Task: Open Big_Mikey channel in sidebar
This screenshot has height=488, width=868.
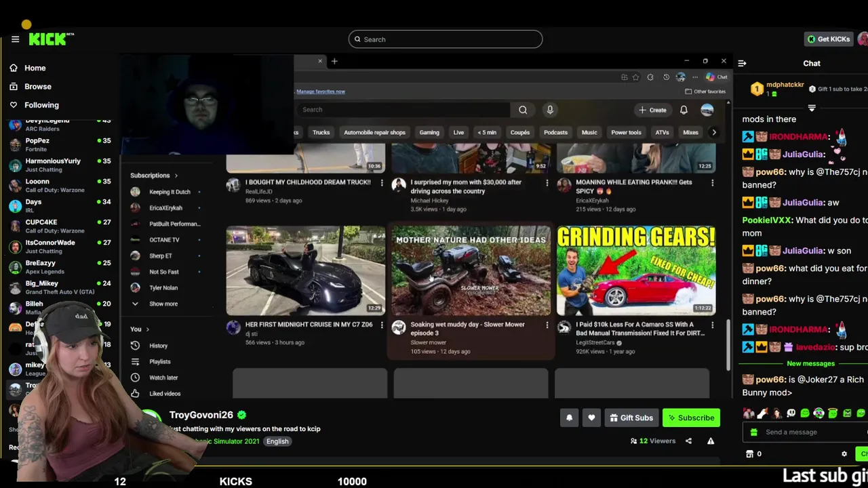Action: pos(60,287)
